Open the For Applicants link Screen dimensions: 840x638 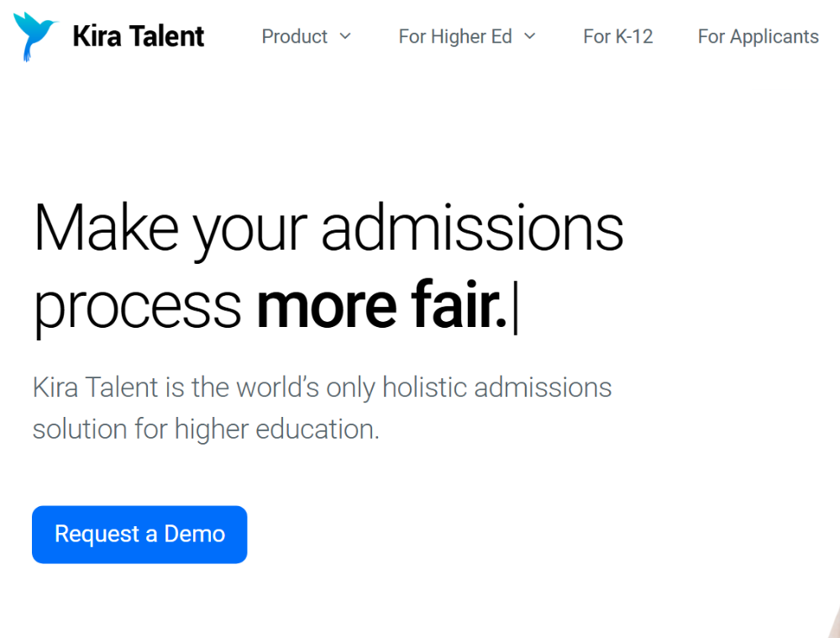click(758, 36)
